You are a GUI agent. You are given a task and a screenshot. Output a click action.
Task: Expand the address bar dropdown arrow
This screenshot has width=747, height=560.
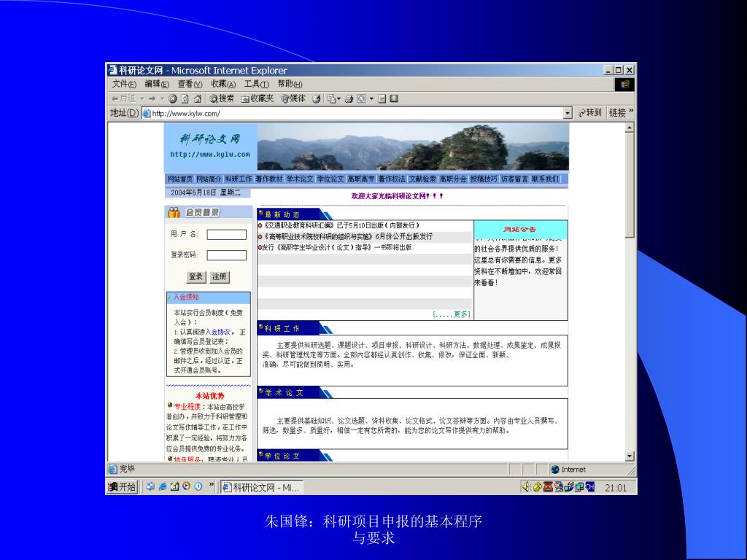(568, 113)
